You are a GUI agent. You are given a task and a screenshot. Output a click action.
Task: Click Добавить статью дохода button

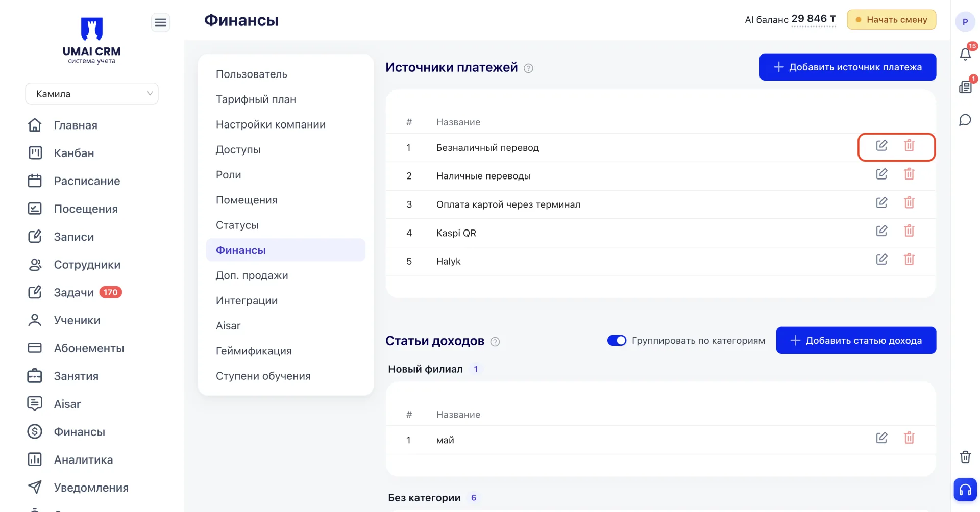(856, 340)
